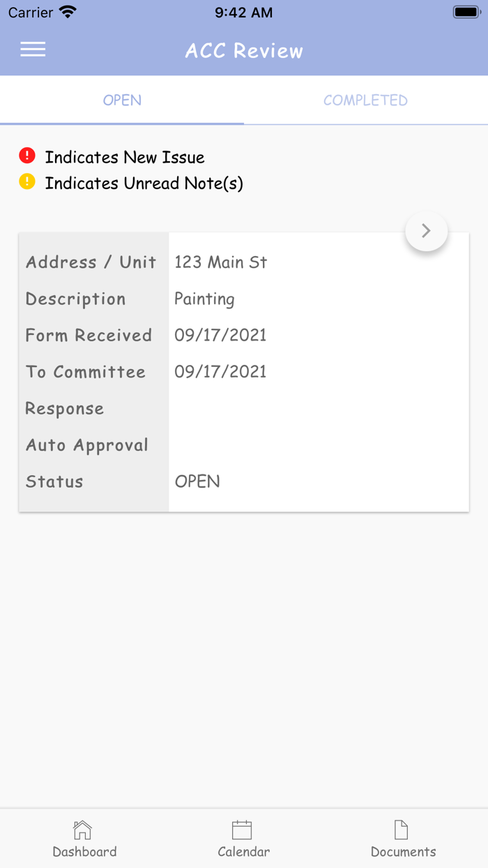
Task: Select the OPEN tab
Action: click(x=122, y=100)
